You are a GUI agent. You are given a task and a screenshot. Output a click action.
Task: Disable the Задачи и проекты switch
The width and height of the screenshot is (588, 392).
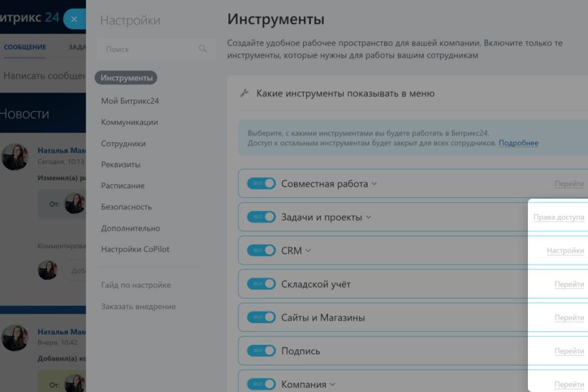(x=261, y=217)
